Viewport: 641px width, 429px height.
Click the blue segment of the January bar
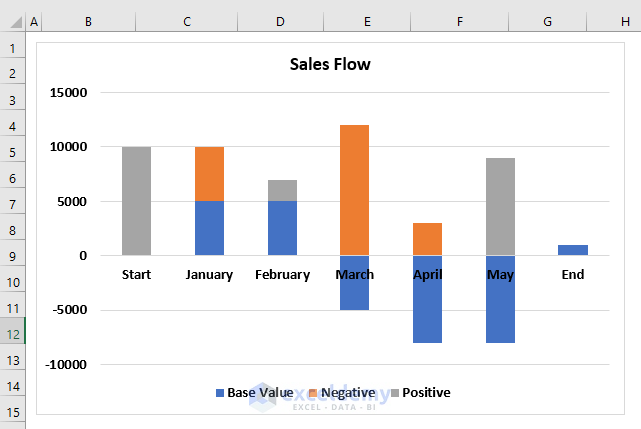pos(209,228)
